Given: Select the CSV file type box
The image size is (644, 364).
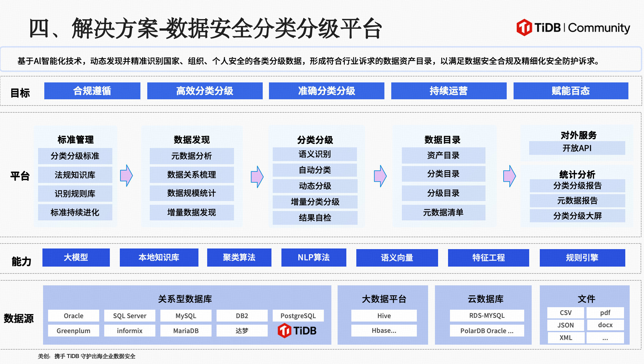Looking at the screenshot, I should (x=565, y=313).
